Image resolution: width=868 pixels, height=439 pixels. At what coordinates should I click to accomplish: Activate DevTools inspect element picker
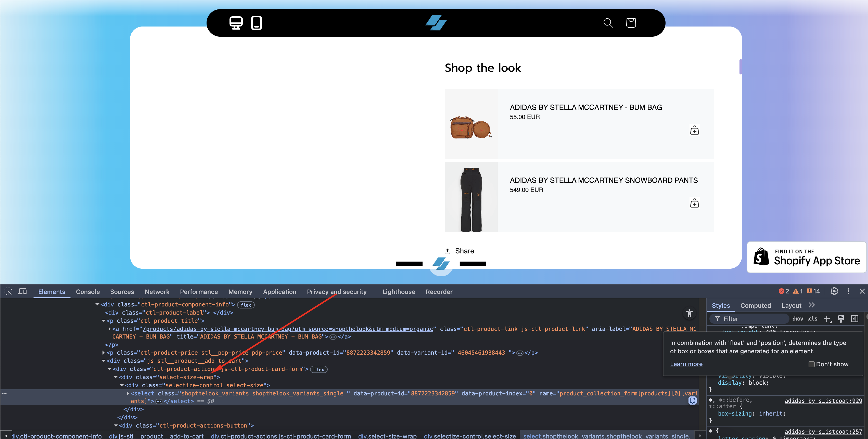click(8, 291)
